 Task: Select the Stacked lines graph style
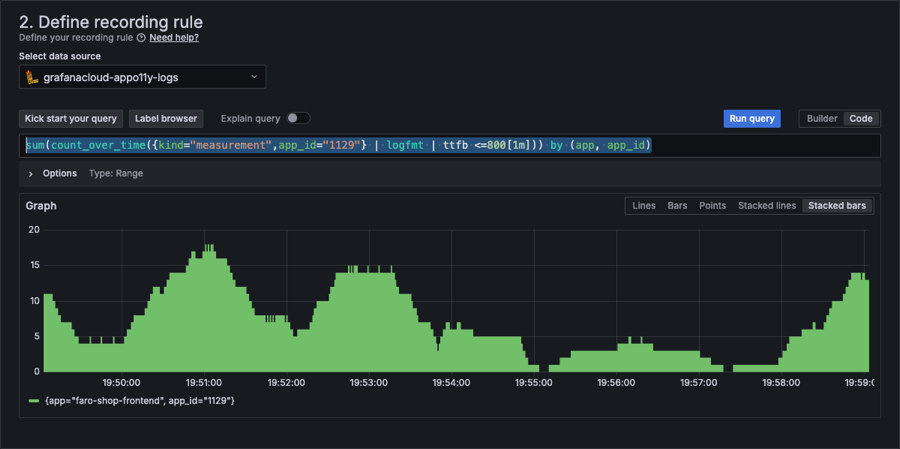point(767,206)
